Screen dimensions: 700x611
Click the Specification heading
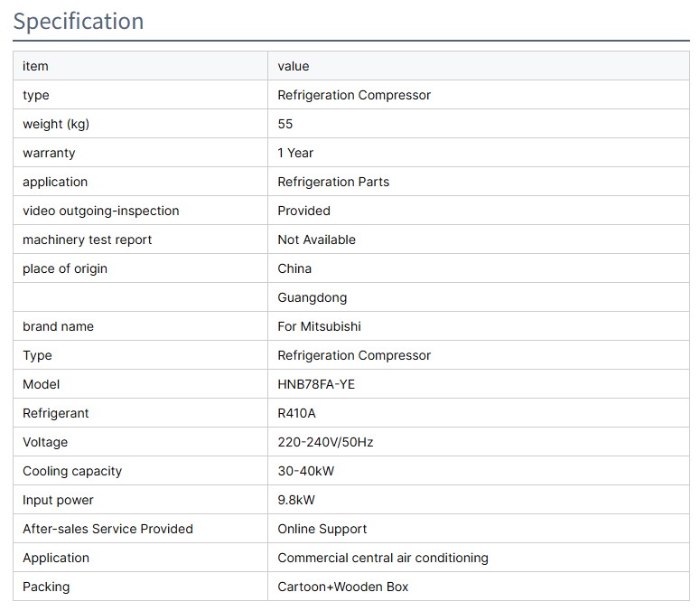point(79,21)
